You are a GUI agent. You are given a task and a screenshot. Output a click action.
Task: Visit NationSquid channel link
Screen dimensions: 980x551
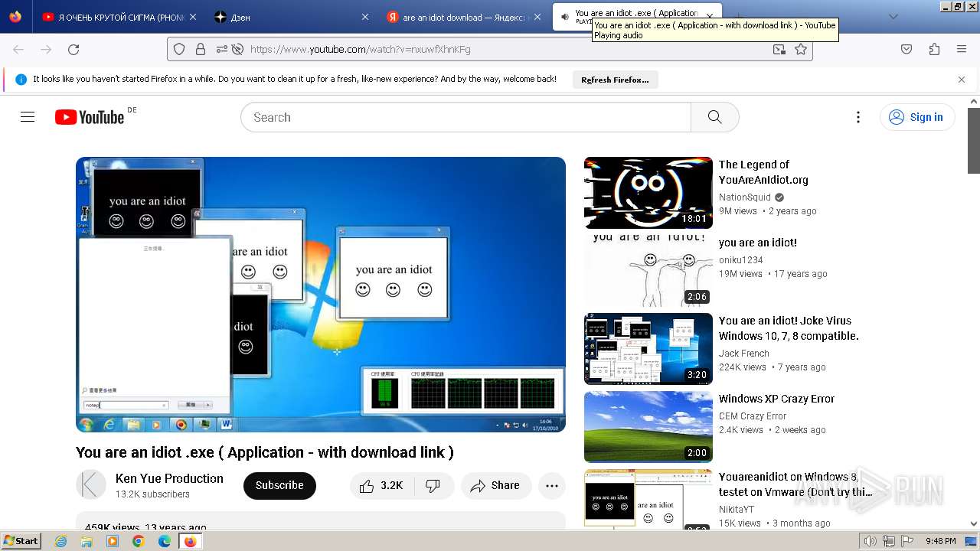click(745, 197)
